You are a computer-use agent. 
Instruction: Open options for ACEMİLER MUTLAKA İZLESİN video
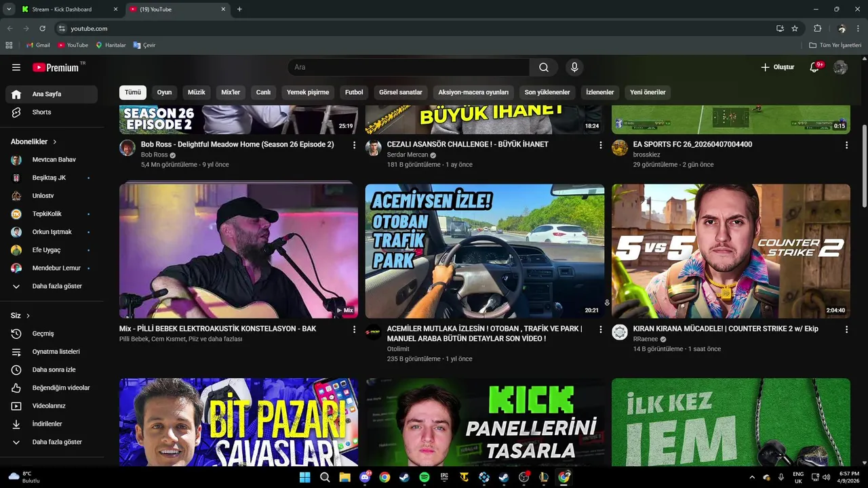click(600, 329)
